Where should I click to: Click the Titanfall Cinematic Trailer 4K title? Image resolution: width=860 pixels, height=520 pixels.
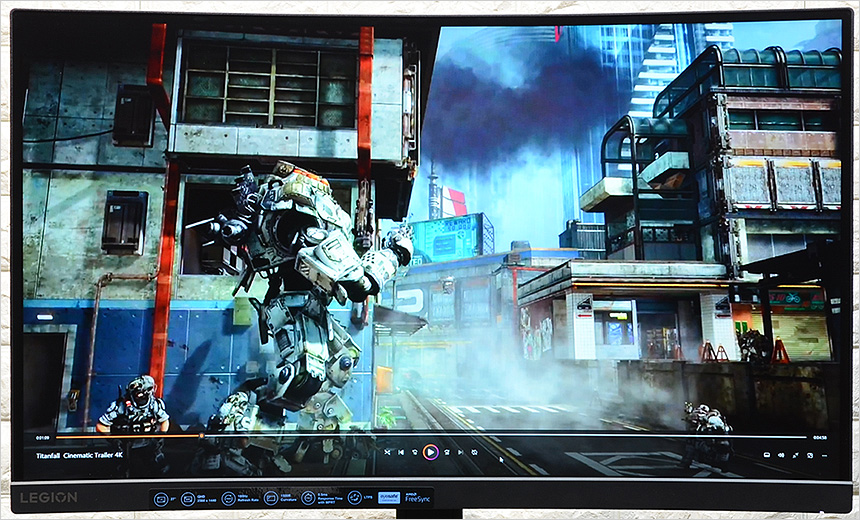(x=77, y=455)
